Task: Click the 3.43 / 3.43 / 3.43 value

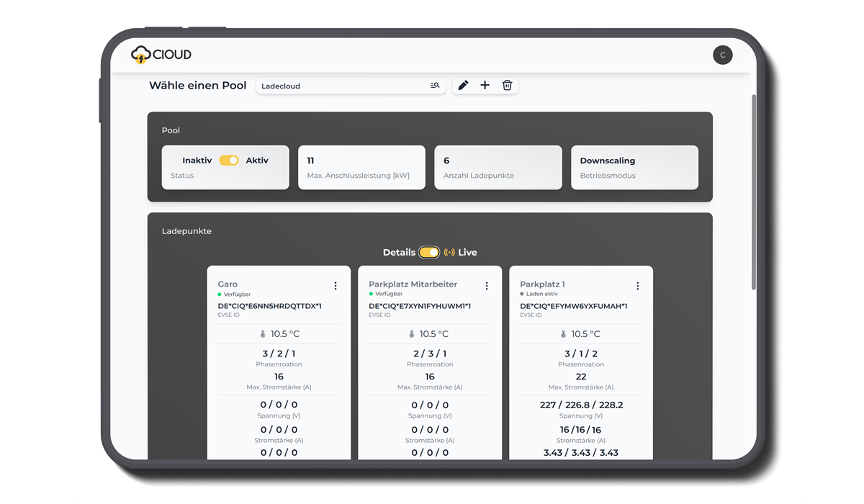Action: (581, 453)
